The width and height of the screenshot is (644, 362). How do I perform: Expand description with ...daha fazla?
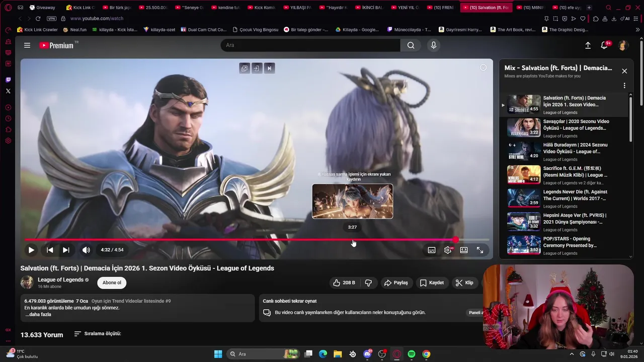click(x=38, y=314)
